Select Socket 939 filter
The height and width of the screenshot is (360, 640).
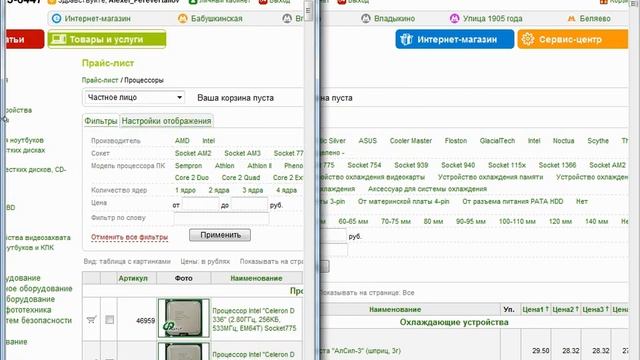pyautogui.click(x=411, y=165)
